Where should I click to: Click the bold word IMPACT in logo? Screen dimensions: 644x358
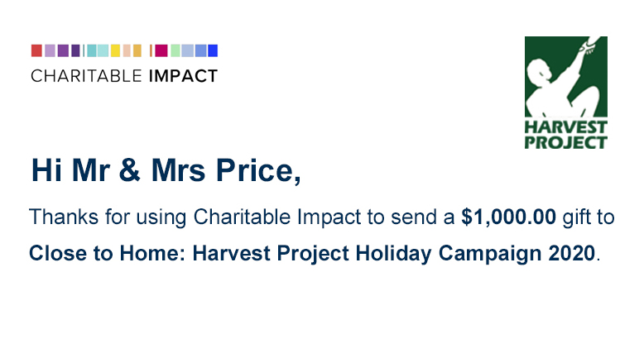click(183, 76)
